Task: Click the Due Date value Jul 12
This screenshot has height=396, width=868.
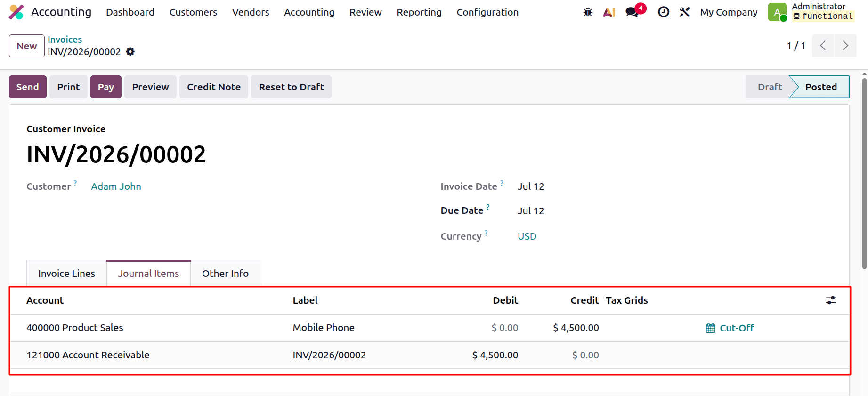Action: click(531, 211)
